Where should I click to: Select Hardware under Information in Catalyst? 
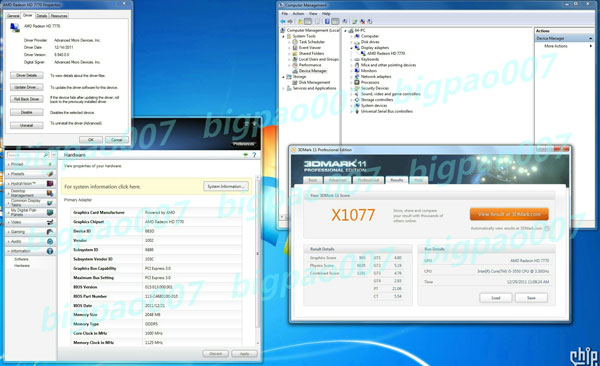tap(22, 265)
